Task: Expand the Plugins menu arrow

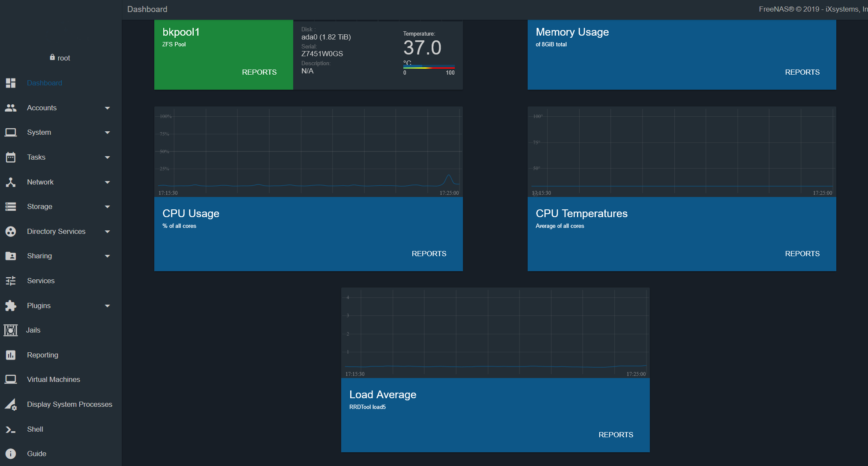Action: pos(108,306)
